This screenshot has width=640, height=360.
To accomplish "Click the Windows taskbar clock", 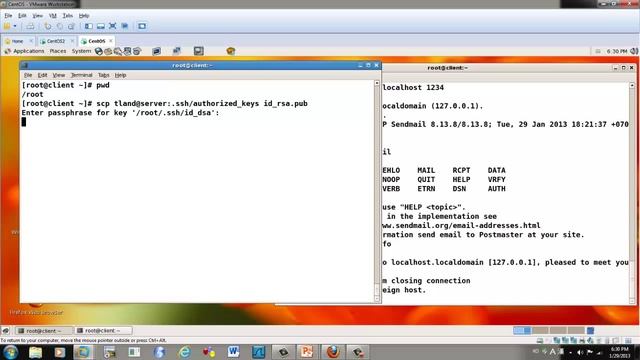I will (x=620, y=352).
